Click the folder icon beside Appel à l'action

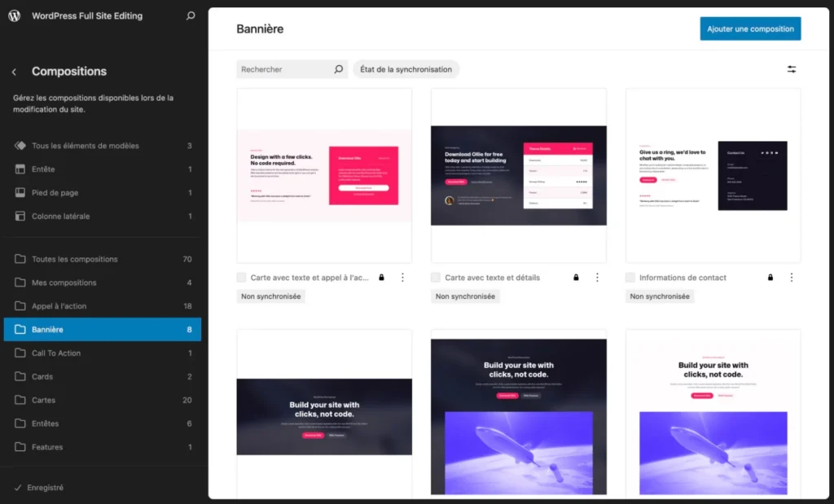coord(20,305)
